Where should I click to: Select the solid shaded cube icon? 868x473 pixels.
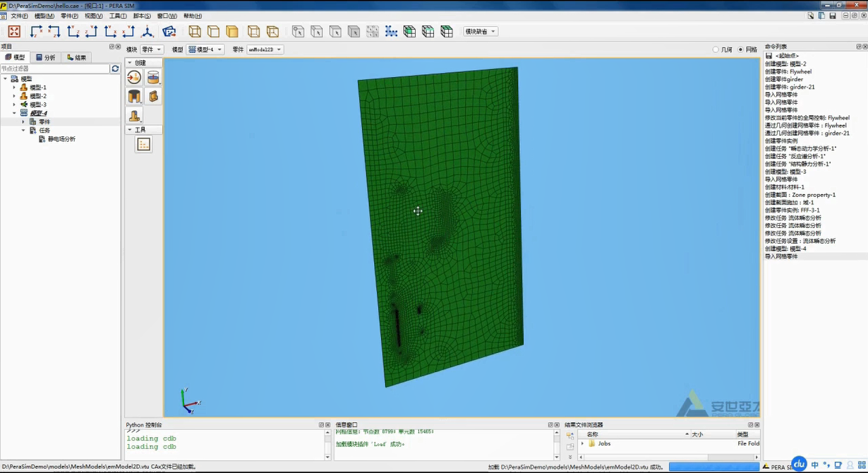pos(231,31)
